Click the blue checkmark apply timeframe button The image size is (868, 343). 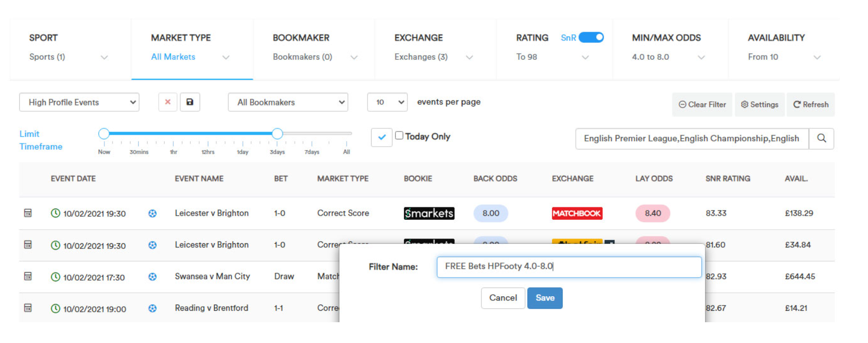point(382,137)
